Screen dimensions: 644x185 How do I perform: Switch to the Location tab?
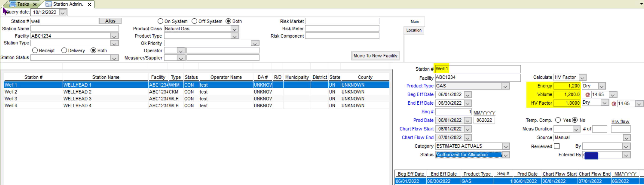point(414,30)
